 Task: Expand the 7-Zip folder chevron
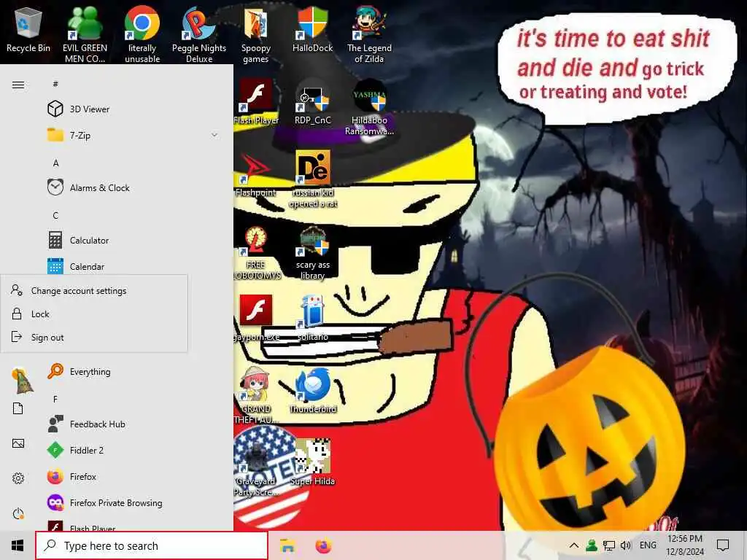click(x=214, y=135)
